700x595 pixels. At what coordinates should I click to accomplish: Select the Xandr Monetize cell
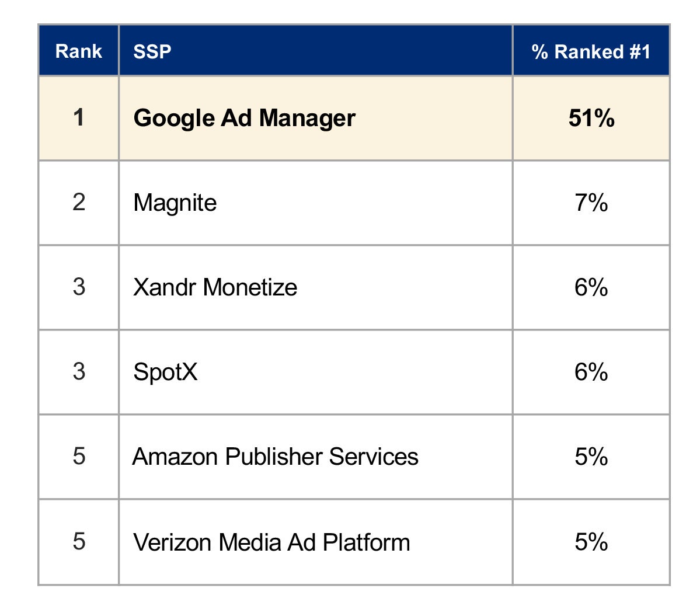pyautogui.click(x=215, y=287)
